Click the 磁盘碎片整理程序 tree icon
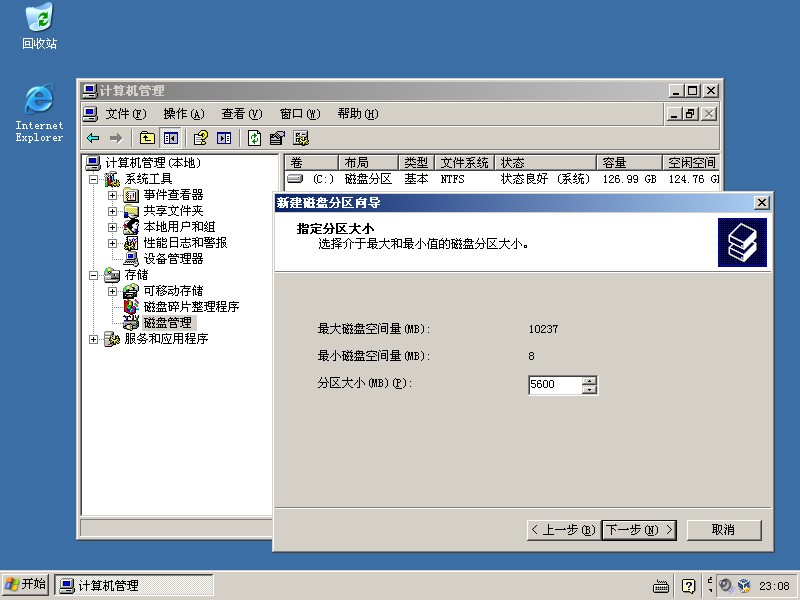Viewport: 800px width, 600px height. [x=131, y=307]
